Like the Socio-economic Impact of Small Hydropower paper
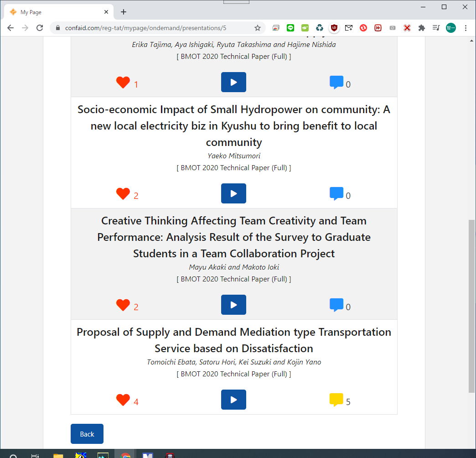The height and width of the screenshot is (458, 476). tap(123, 194)
